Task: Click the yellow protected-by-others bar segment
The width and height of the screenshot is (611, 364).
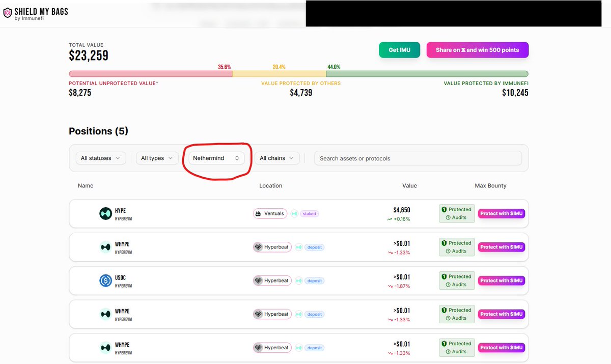Action: [x=279, y=74]
